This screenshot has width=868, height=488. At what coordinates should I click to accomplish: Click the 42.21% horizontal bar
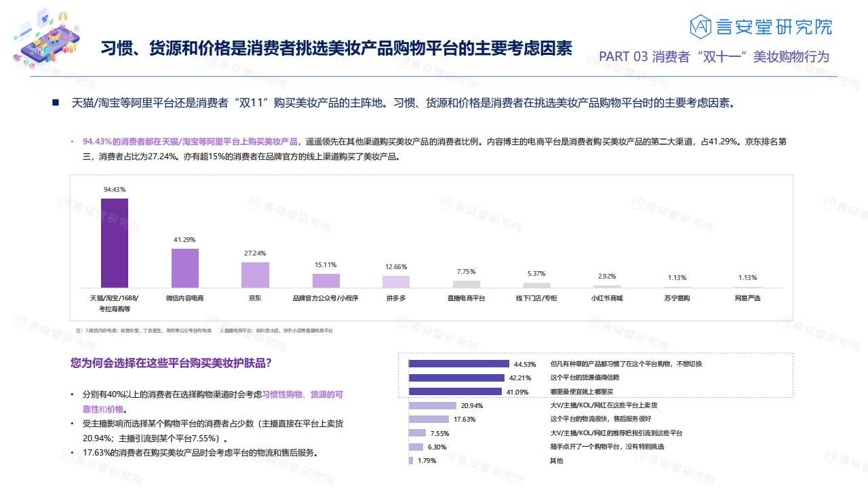point(456,378)
